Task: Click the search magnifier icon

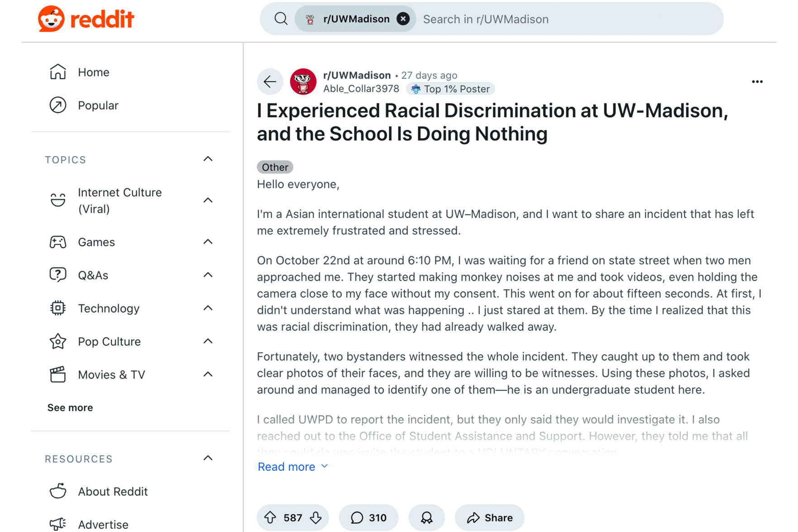Action: pos(281,19)
